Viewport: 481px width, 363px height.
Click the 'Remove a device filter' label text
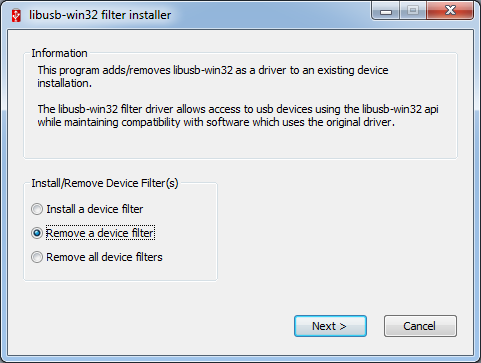[100, 233]
